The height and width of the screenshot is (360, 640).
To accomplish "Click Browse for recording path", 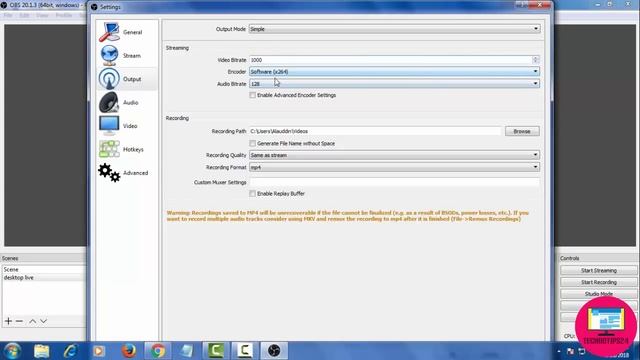I will click(x=522, y=131).
